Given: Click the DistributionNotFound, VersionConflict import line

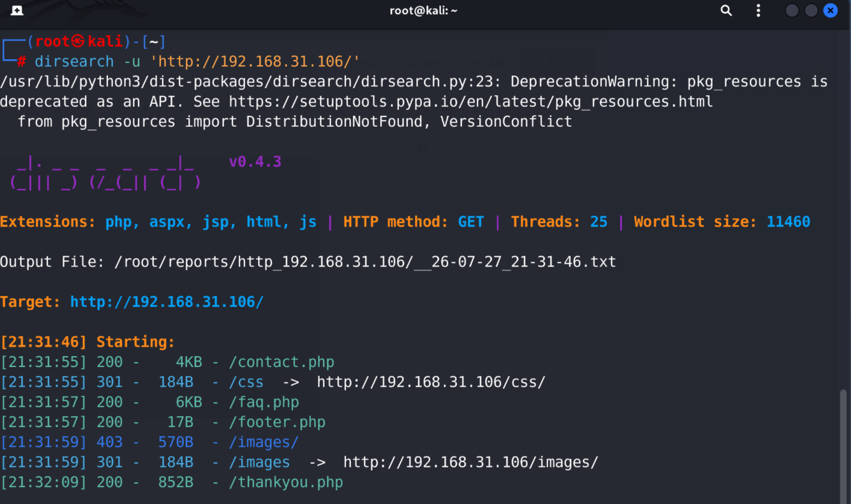Looking at the screenshot, I should 294,122.
